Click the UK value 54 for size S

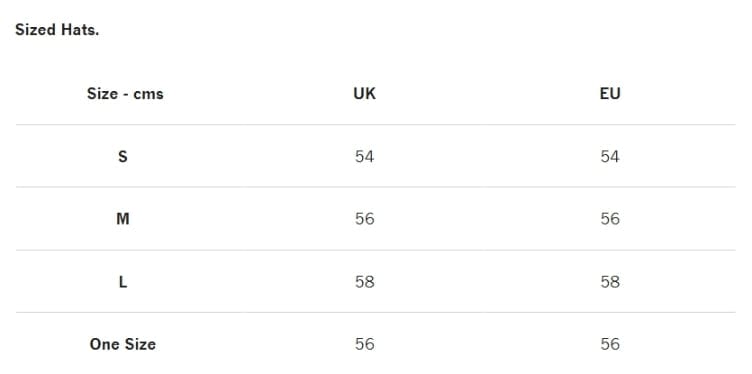(x=364, y=156)
